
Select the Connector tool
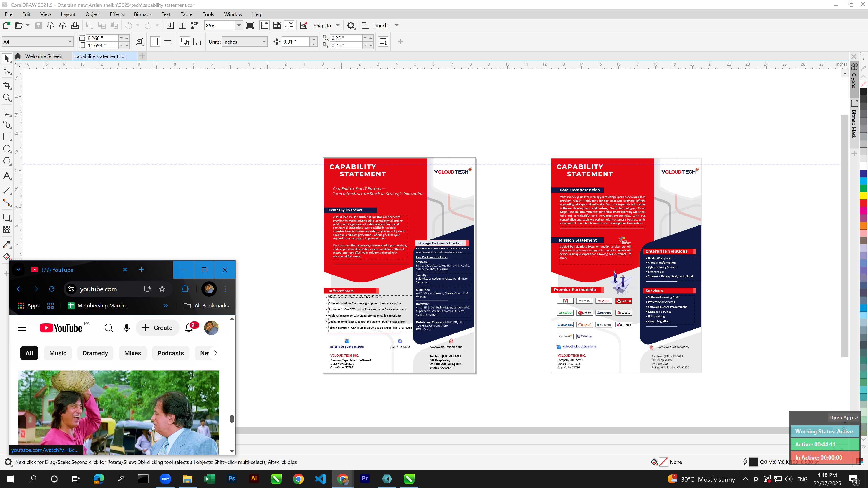tap(7, 203)
